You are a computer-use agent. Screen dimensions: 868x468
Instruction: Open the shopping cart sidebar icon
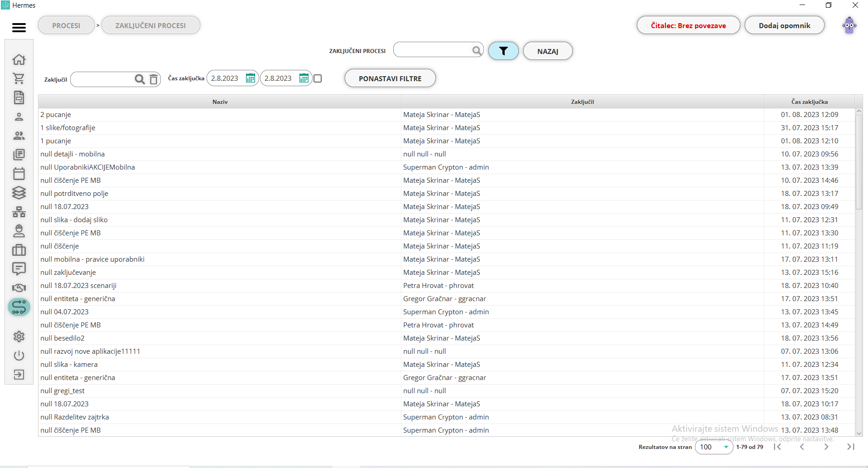click(19, 78)
